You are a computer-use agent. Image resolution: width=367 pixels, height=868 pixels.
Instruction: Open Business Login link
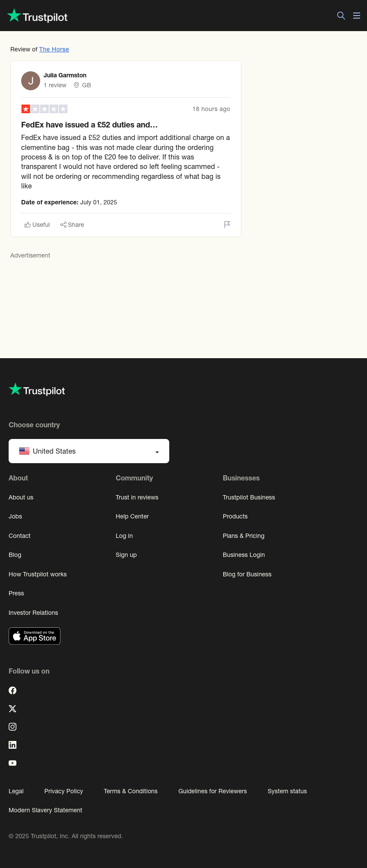(x=244, y=555)
